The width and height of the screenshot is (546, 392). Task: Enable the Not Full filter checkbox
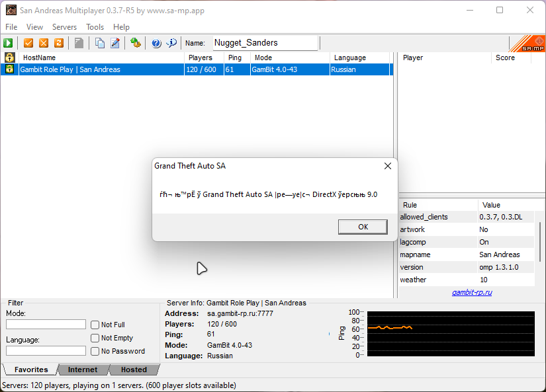[x=96, y=325]
